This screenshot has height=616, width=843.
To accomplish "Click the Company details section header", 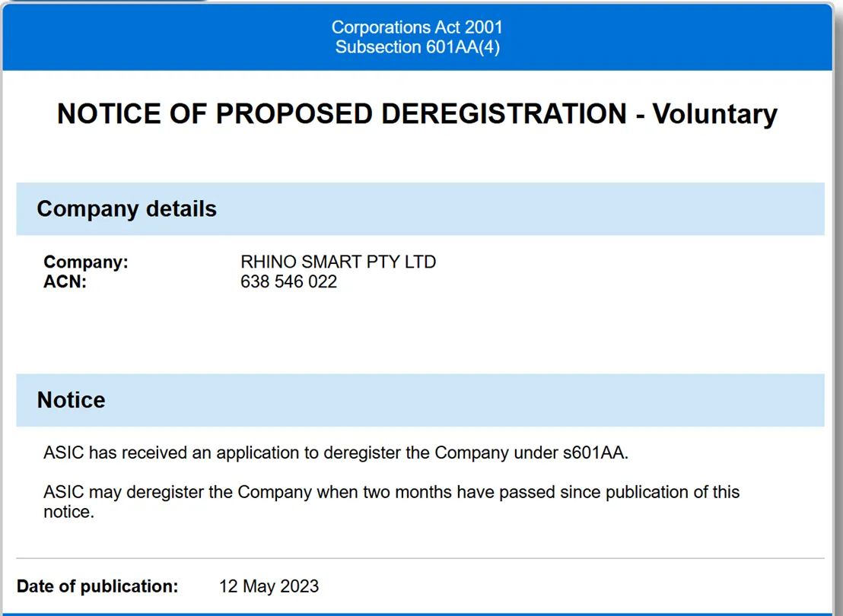I will [421, 208].
